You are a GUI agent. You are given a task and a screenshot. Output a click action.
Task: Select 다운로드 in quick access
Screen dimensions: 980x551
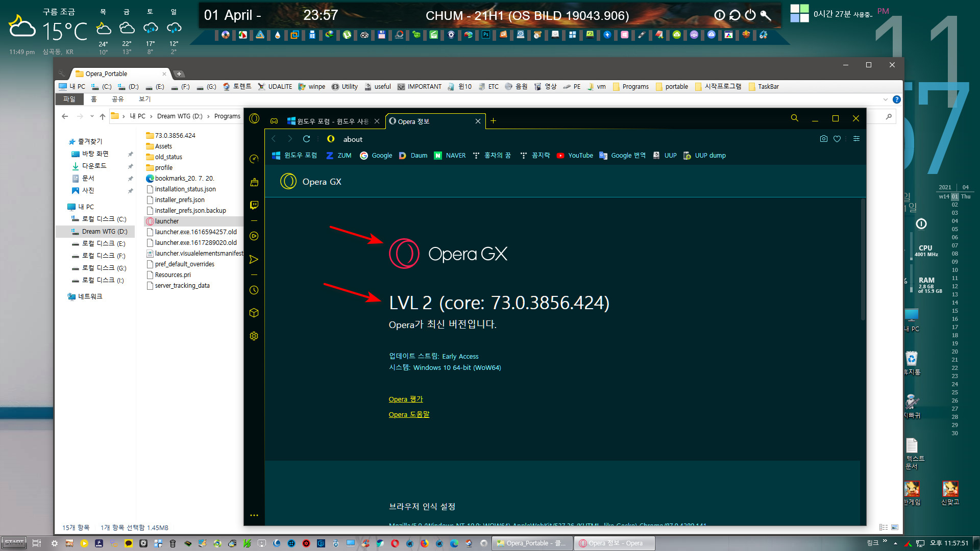pyautogui.click(x=89, y=166)
